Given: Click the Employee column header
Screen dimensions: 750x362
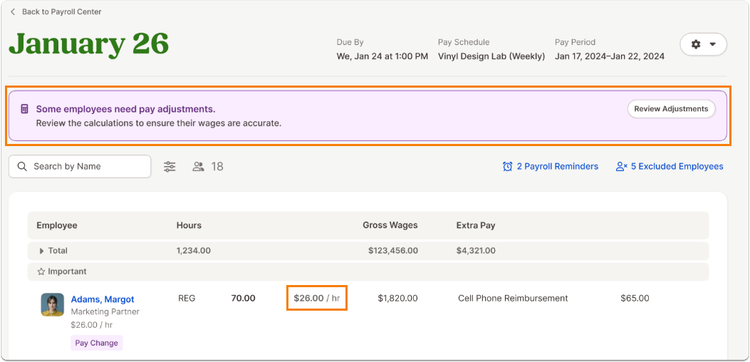Looking at the screenshot, I should click(x=57, y=225).
